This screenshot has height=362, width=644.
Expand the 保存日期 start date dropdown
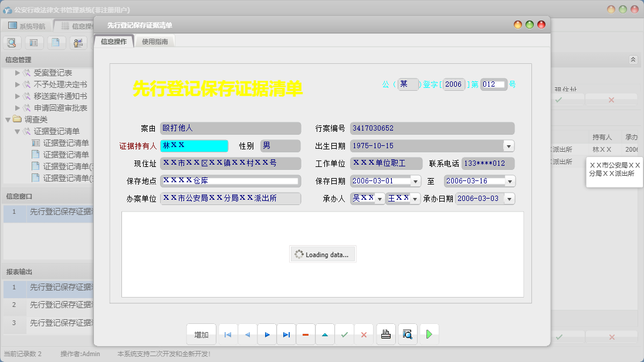415,182
